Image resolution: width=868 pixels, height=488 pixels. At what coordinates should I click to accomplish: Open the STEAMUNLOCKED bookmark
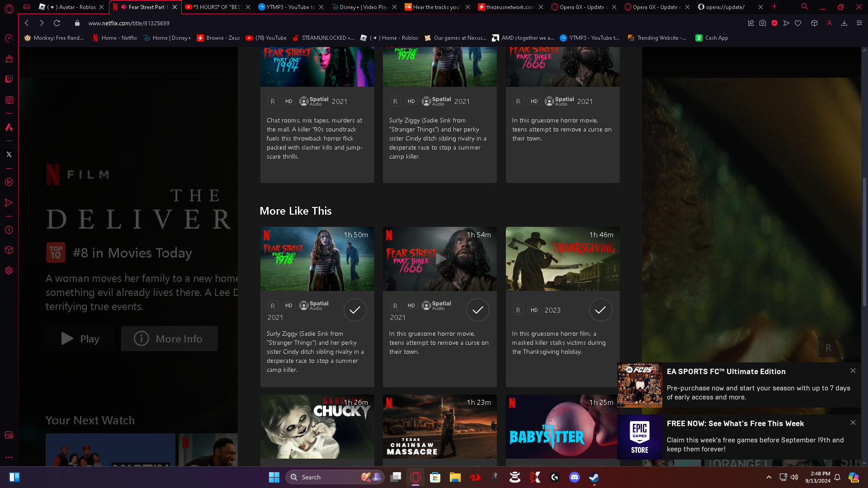[x=323, y=38]
